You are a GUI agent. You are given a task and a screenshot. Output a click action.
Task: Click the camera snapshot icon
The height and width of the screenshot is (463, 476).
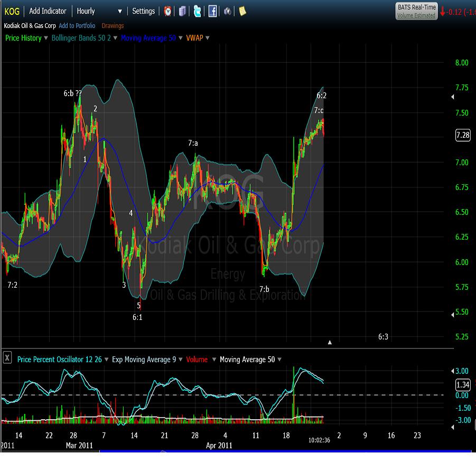tap(228, 11)
